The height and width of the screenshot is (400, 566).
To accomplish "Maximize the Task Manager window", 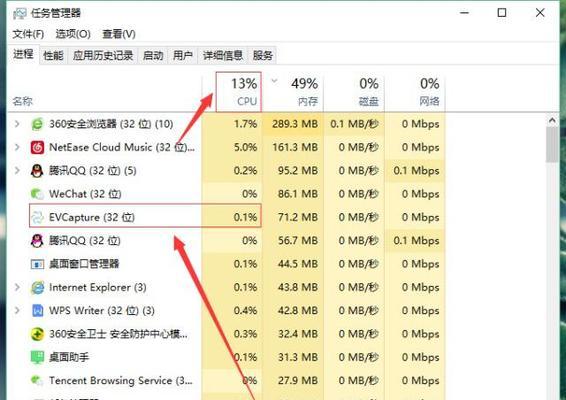I will point(502,13).
